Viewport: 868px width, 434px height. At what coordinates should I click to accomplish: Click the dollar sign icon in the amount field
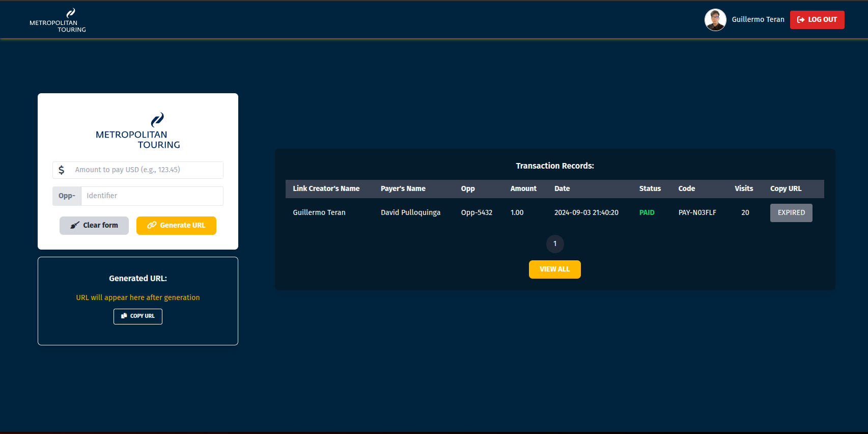pyautogui.click(x=62, y=170)
